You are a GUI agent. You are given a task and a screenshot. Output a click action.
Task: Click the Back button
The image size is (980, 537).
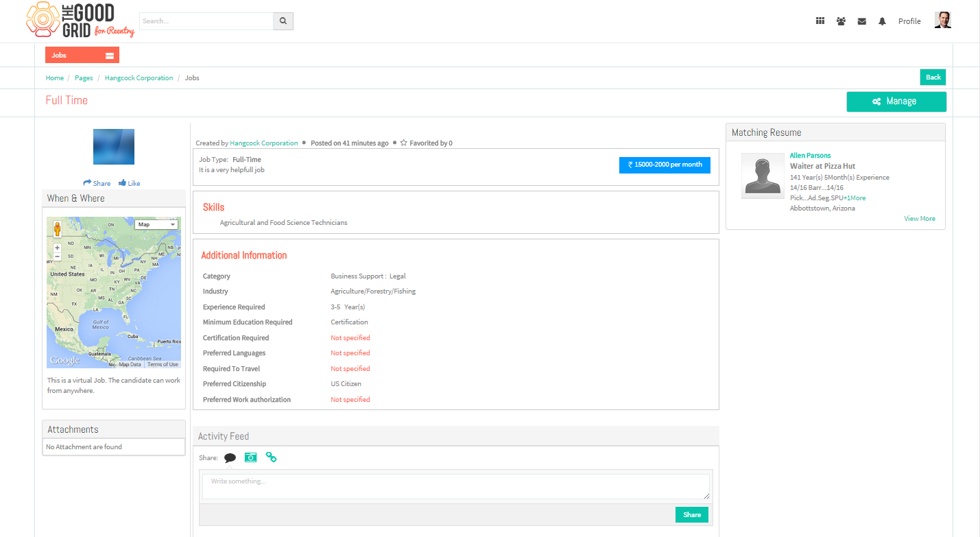(933, 77)
